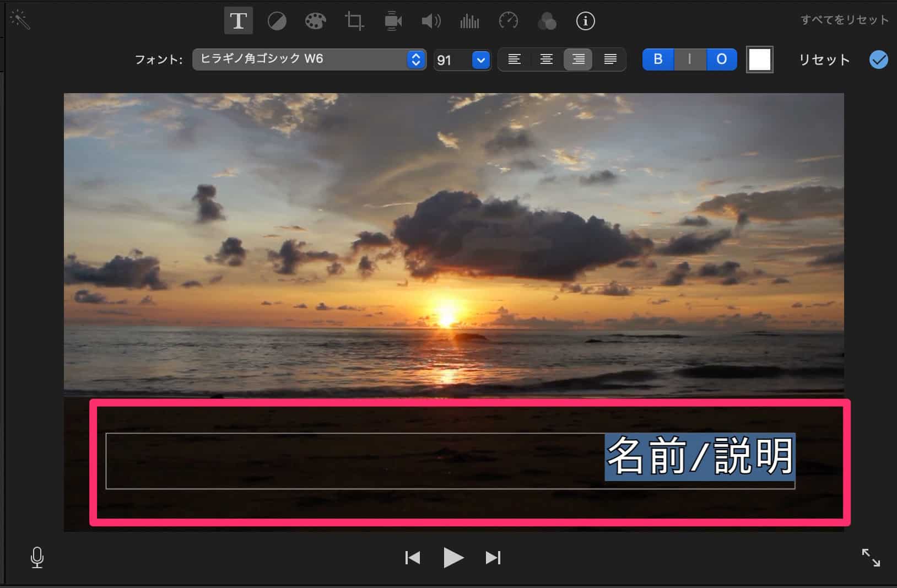Toggle the bold B text style
Screen dimensions: 897x588
click(x=658, y=60)
